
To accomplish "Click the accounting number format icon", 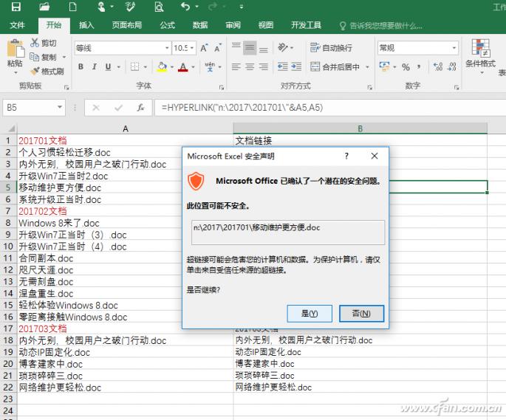I will click(384, 66).
